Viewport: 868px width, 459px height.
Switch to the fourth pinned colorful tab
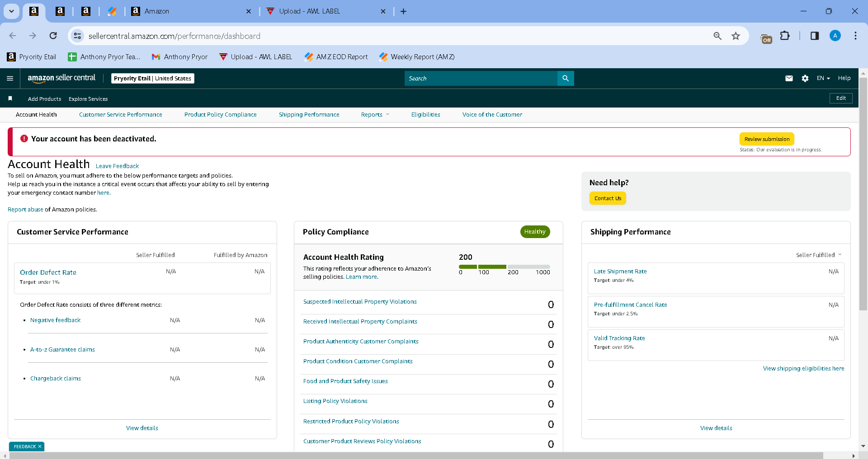pos(112,11)
